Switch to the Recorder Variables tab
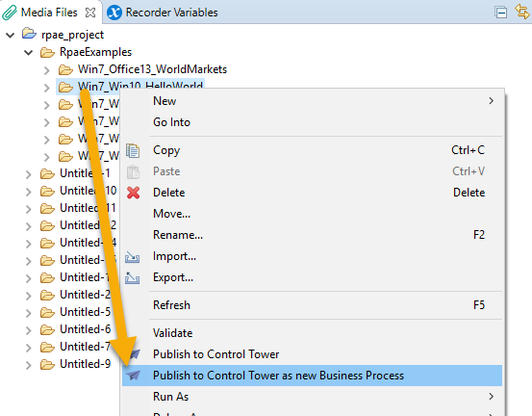This screenshot has height=416, width=532. click(x=163, y=13)
